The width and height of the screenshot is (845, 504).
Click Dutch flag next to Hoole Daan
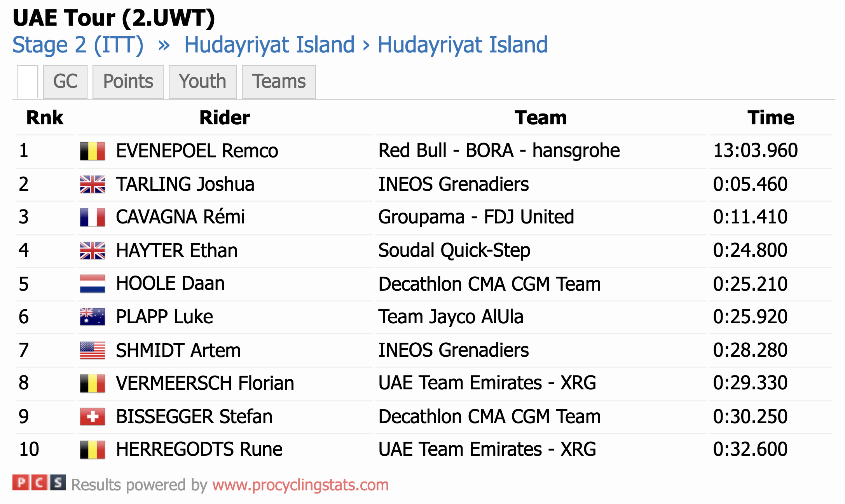point(92,284)
